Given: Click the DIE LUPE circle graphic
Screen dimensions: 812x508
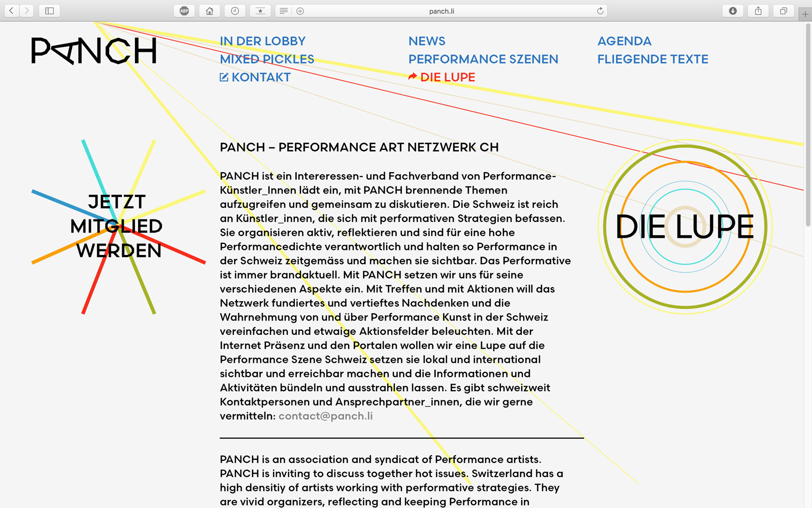Looking at the screenshot, I should pyautogui.click(x=685, y=227).
